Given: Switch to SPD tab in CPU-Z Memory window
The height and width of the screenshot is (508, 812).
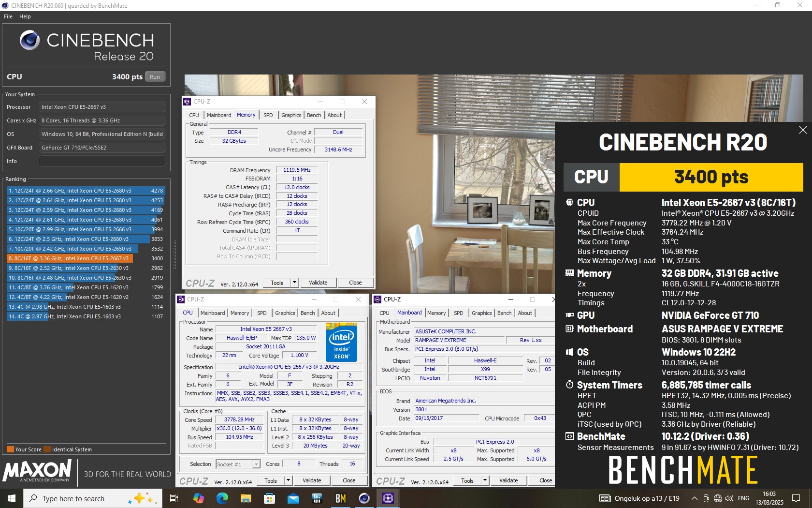Looking at the screenshot, I should (x=268, y=115).
